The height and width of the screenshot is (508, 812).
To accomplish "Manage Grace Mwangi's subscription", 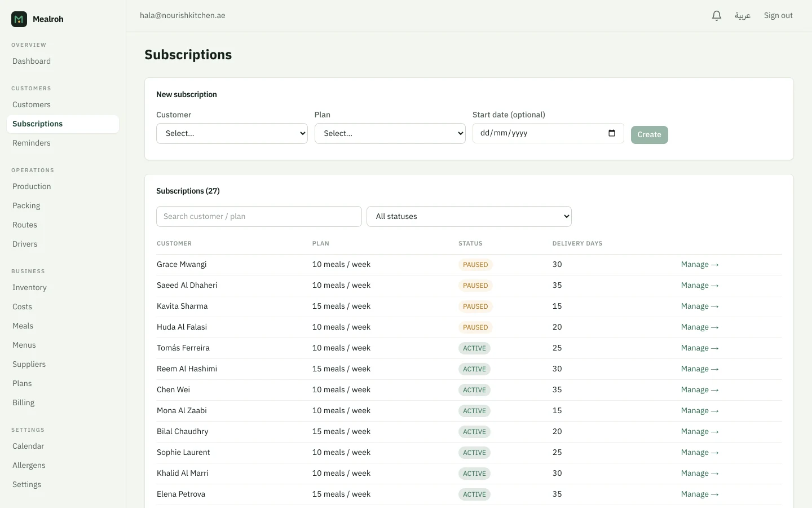I will [x=700, y=265].
